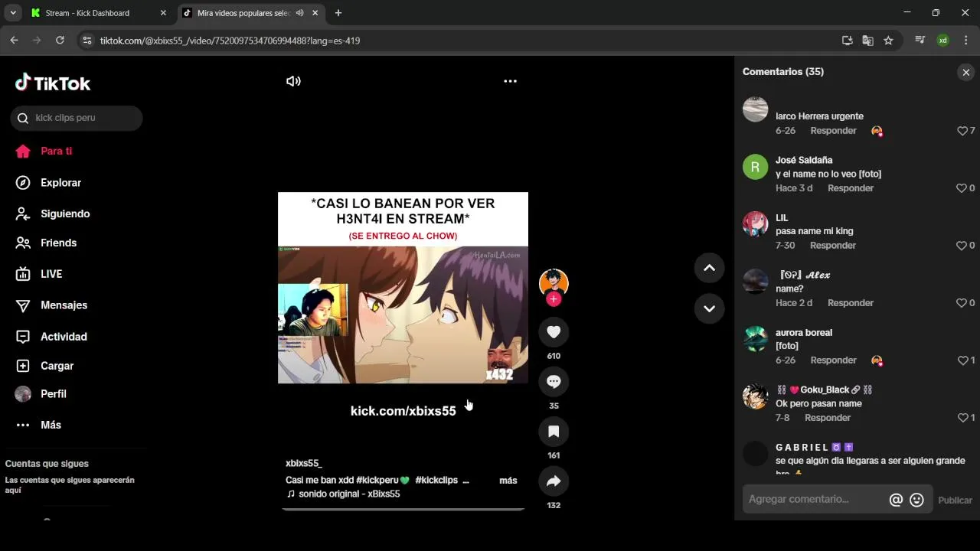The height and width of the screenshot is (551, 980).
Task: Open the tab search dropdown
Action: (x=12, y=13)
